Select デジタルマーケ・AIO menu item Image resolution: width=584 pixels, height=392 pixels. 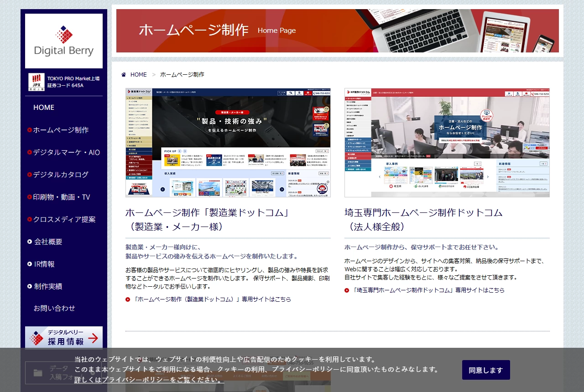[66, 152]
